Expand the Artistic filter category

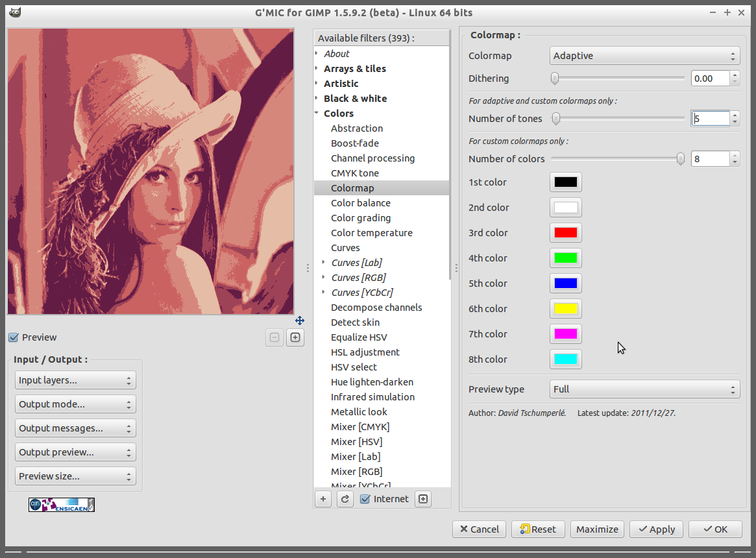[x=317, y=84]
